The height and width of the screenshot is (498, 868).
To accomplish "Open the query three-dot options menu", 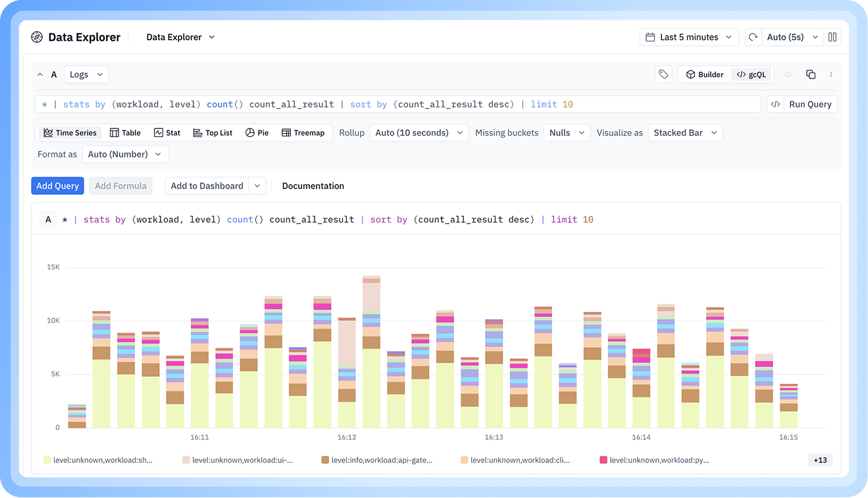I will tap(831, 74).
